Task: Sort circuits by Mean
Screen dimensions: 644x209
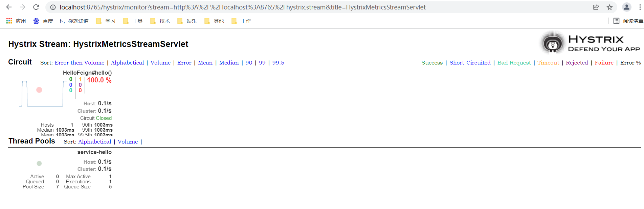Action: pos(205,63)
